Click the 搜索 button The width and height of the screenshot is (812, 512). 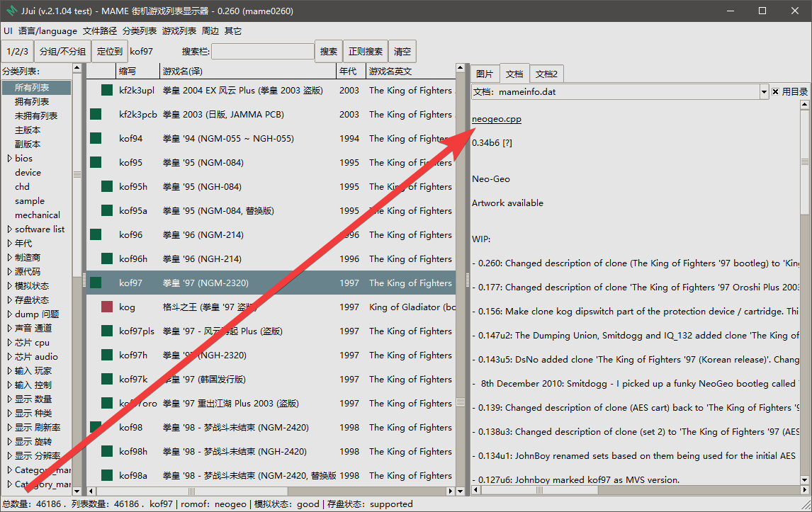328,51
